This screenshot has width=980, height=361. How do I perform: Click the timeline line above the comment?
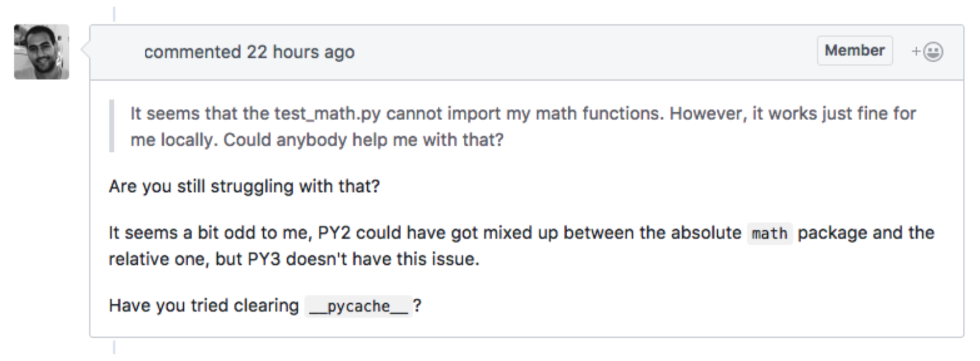click(x=114, y=14)
